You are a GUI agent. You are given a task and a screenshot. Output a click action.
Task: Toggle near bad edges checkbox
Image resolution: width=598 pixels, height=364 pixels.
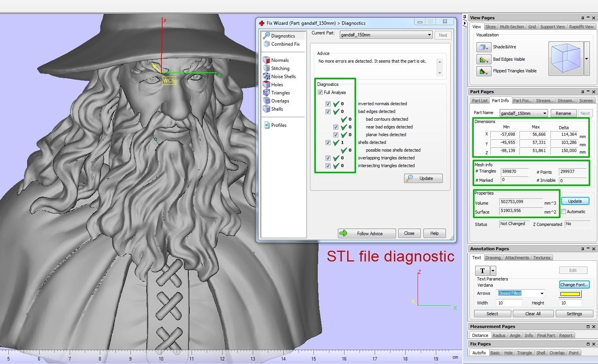click(336, 127)
